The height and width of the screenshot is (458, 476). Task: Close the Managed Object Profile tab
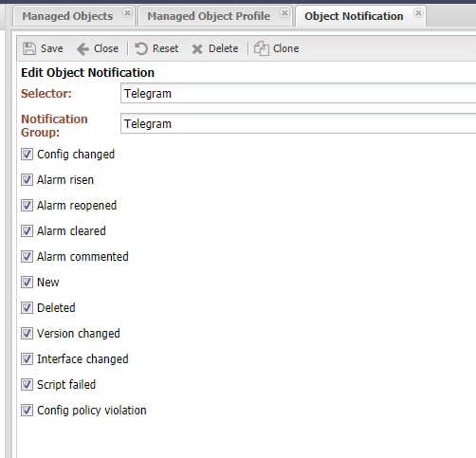pos(284,13)
